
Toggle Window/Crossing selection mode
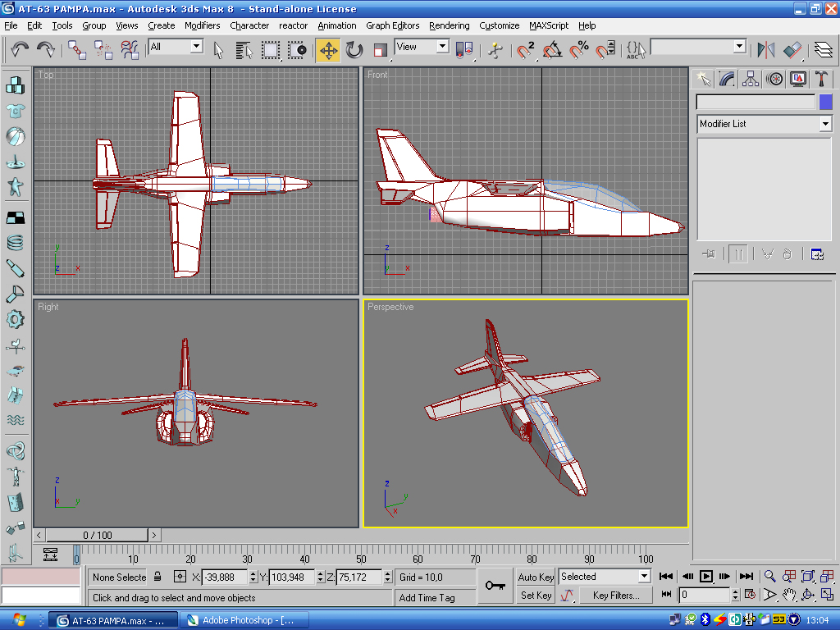coord(297,50)
